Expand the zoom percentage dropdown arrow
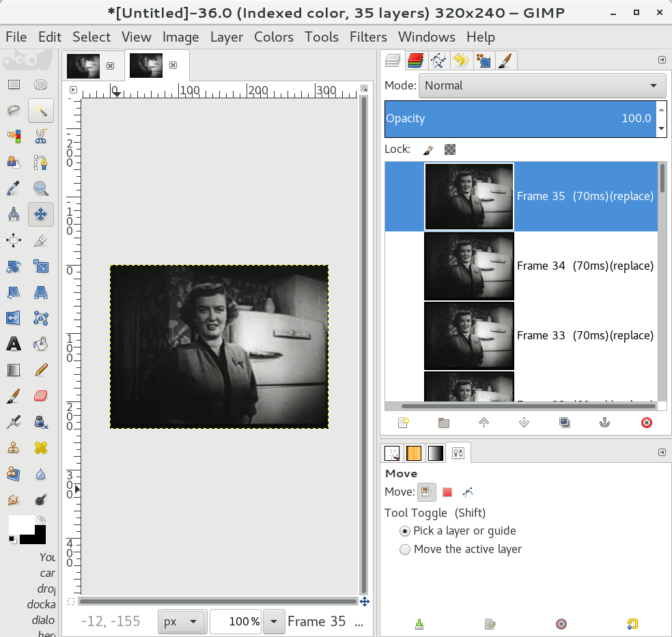The height and width of the screenshot is (637, 672). pos(274,621)
